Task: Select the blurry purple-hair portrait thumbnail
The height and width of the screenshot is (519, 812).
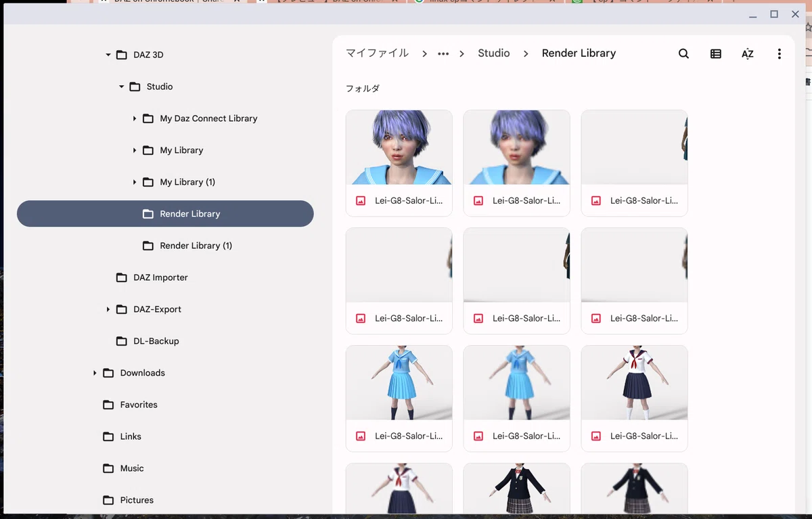Action: point(517,148)
